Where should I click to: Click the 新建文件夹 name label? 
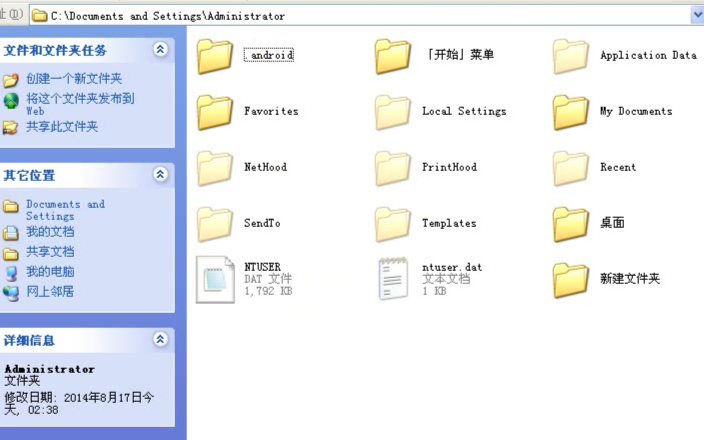click(x=630, y=279)
